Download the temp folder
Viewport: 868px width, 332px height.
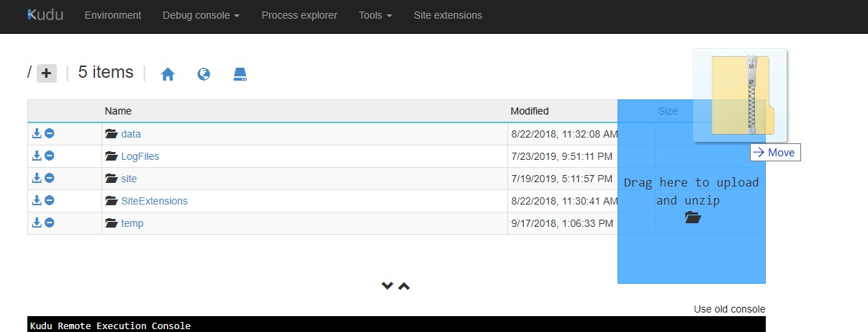[x=37, y=223]
